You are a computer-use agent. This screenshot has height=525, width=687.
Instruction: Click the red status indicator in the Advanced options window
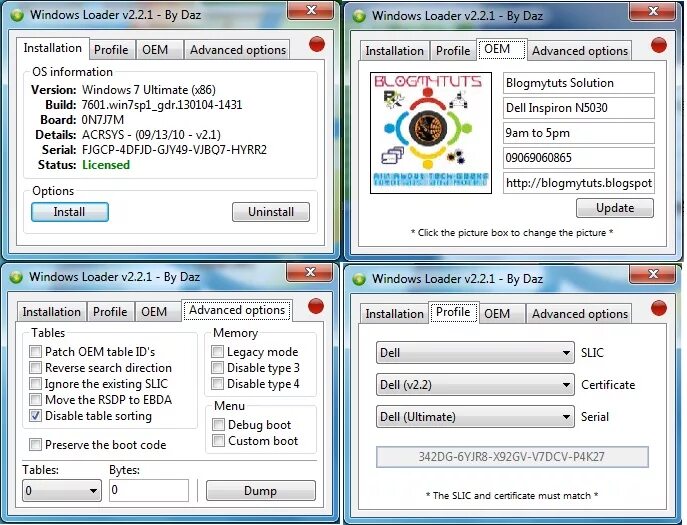315,306
